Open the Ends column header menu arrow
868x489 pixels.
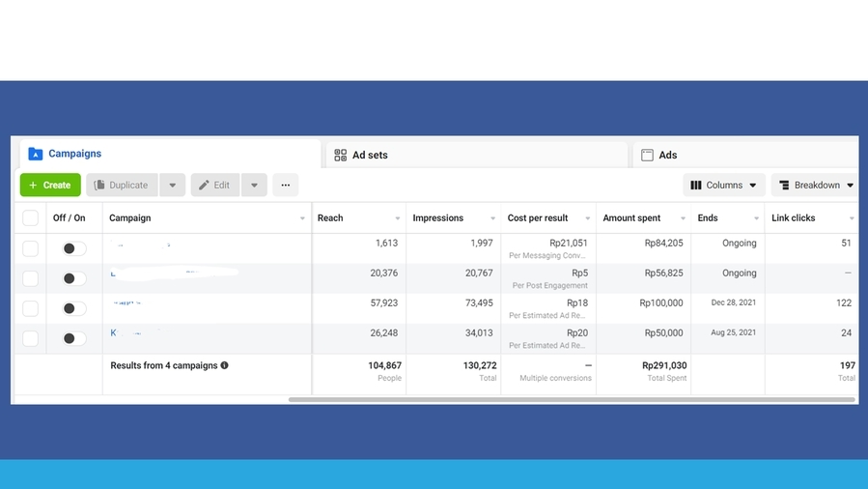click(756, 218)
